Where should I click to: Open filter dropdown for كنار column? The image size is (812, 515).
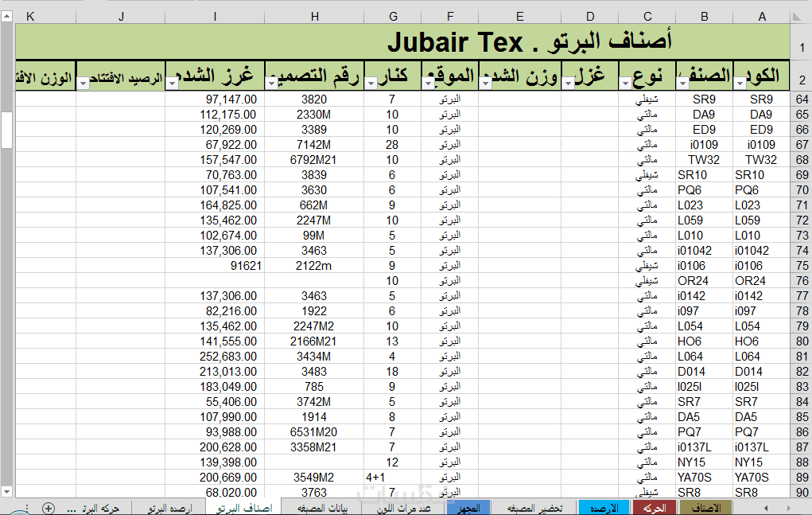pos(371,83)
